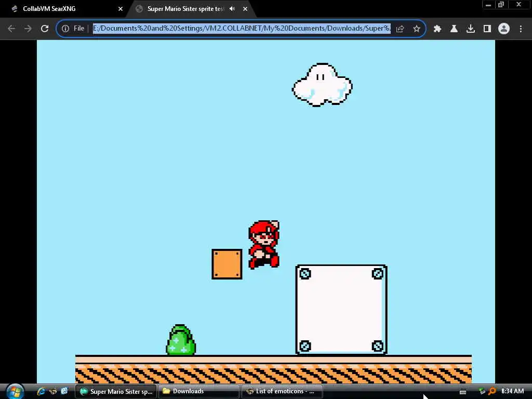View site information for the file URL
This screenshot has width=532, height=399.
pos(65,29)
